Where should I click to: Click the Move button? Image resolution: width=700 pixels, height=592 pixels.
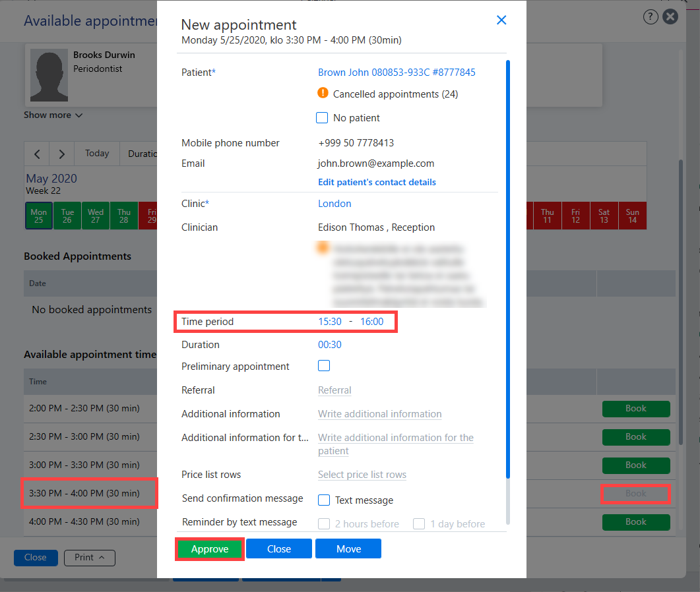tap(348, 548)
